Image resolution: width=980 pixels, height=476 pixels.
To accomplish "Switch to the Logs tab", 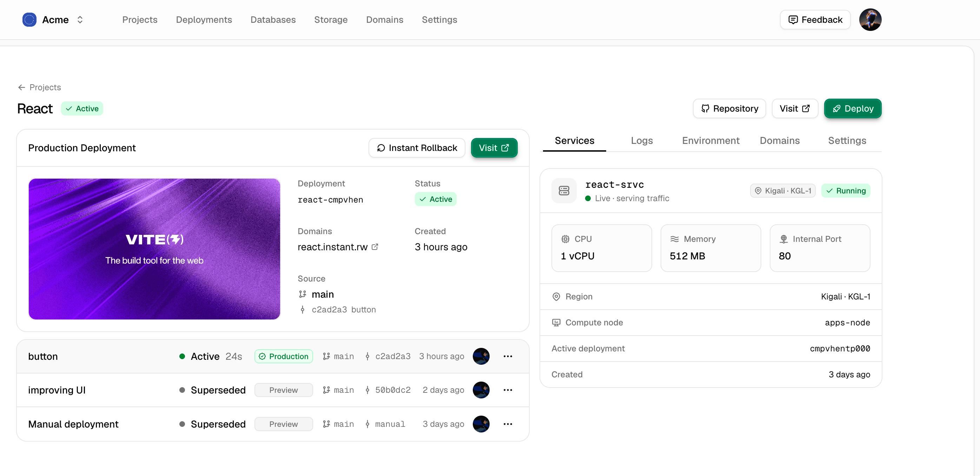I will [641, 141].
